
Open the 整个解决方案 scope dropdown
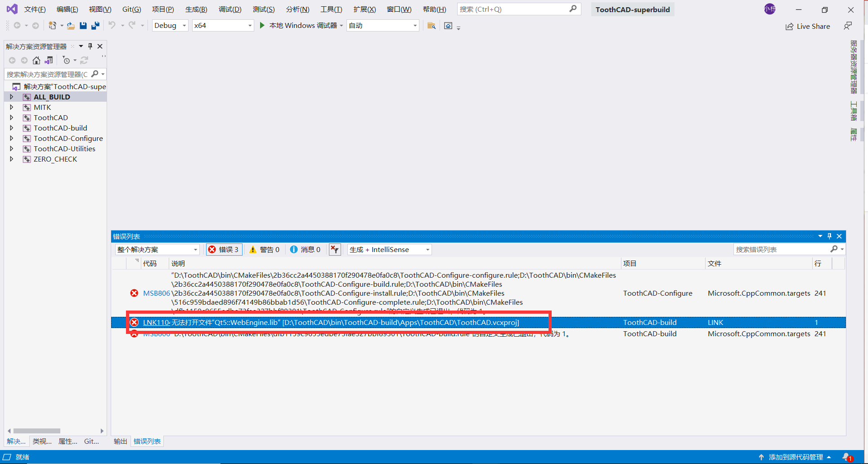click(x=157, y=249)
